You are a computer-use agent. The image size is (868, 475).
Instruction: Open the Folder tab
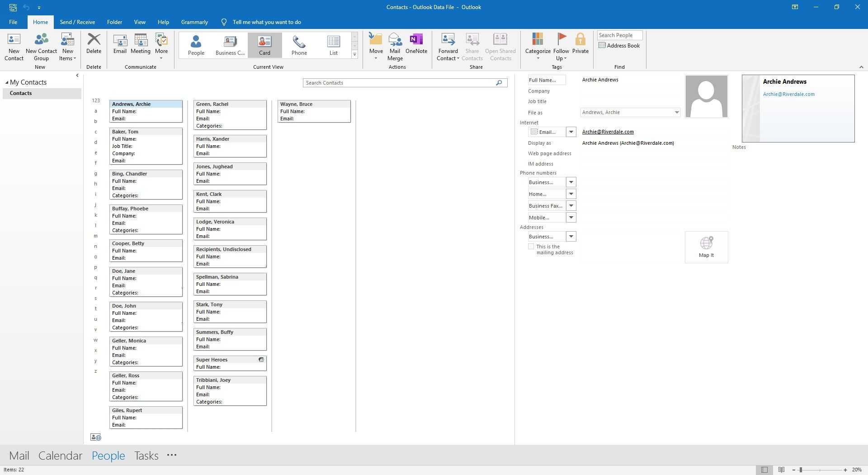(x=114, y=22)
